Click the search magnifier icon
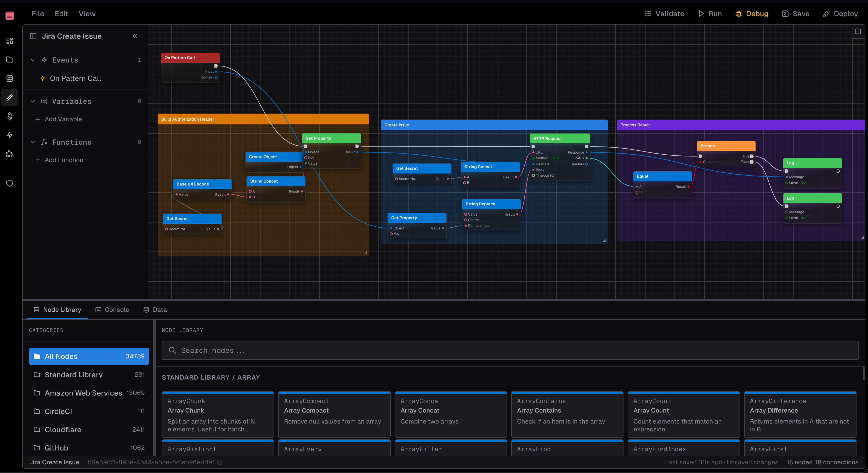The height and width of the screenshot is (473, 868). 172,350
